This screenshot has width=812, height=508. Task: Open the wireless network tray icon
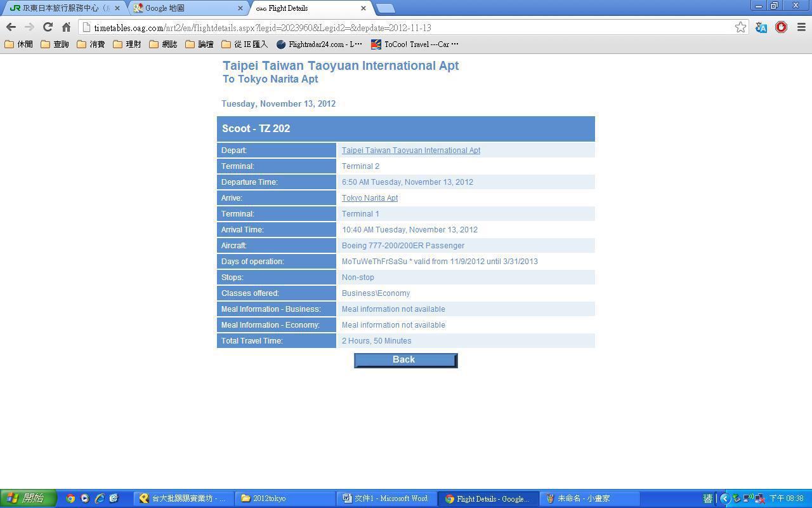748,498
